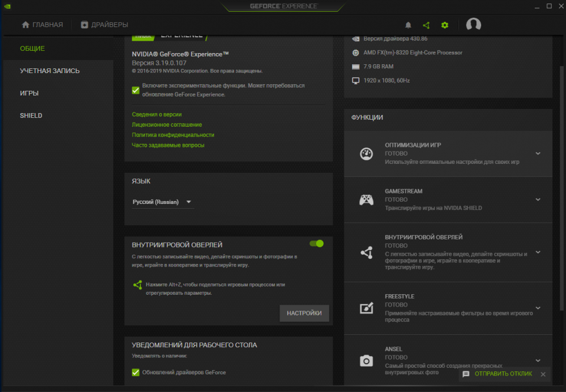Viewport: 566px width, 392px height.
Task: Click the gauge icon for ОПТИМИЗАЦИИ ИГР
Action: pyautogui.click(x=366, y=154)
